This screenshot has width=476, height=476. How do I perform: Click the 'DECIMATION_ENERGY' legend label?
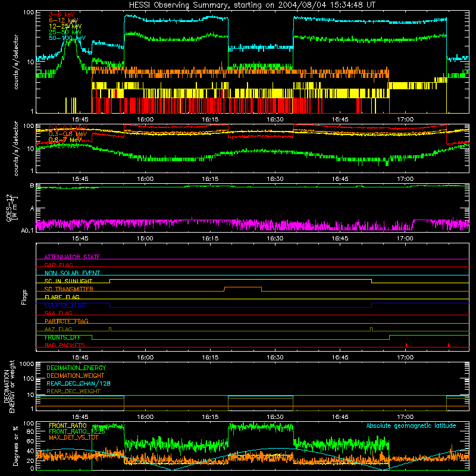(x=76, y=368)
